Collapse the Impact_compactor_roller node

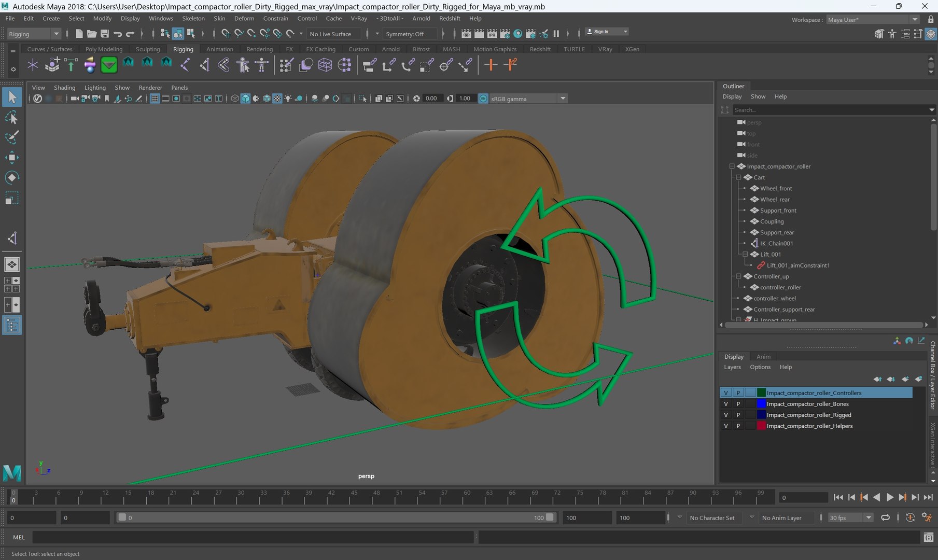click(732, 166)
